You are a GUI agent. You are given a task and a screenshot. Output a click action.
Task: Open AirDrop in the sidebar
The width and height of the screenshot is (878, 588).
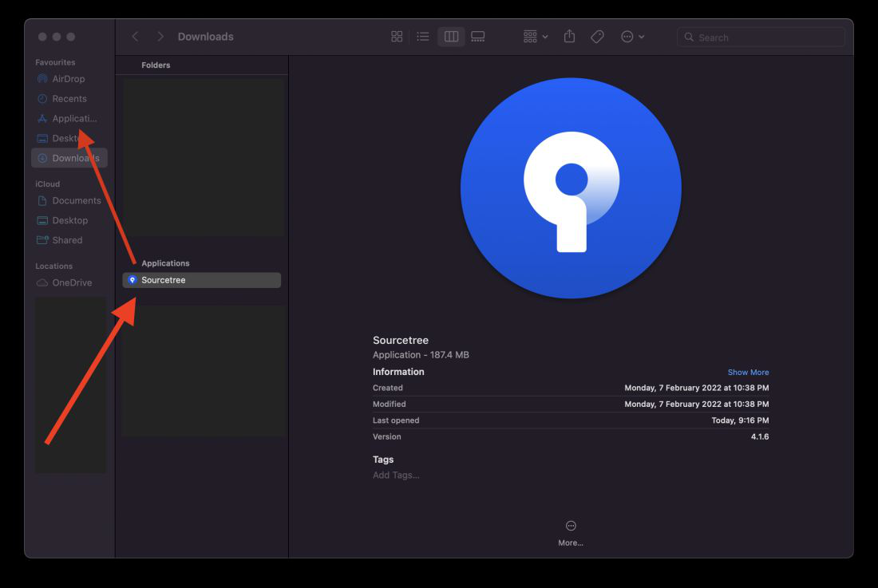click(x=69, y=79)
